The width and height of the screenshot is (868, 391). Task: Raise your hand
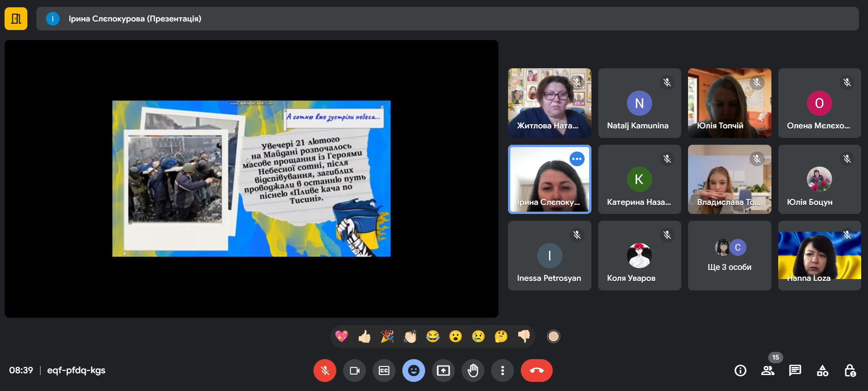(x=473, y=371)
